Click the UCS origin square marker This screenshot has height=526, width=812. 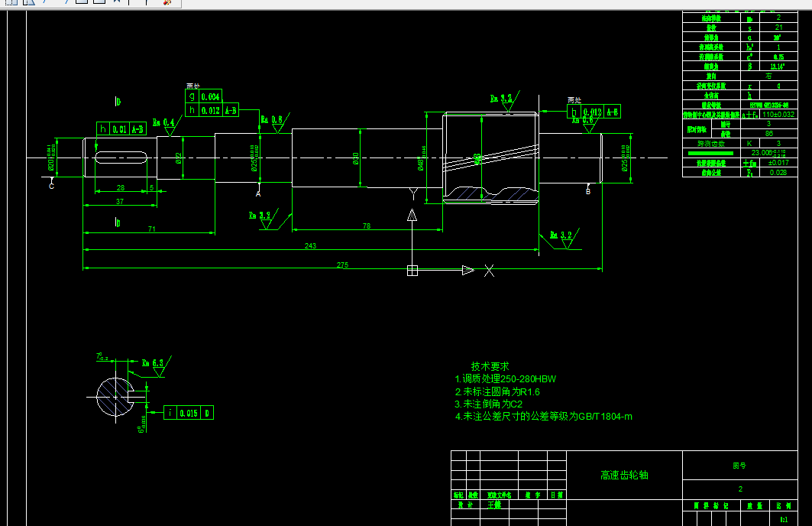412,271
